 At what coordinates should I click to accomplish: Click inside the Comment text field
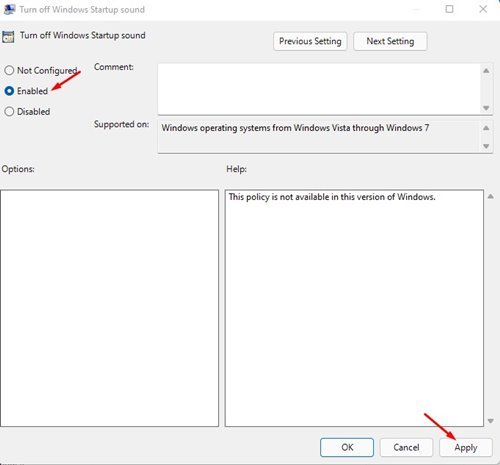point(319,89)
